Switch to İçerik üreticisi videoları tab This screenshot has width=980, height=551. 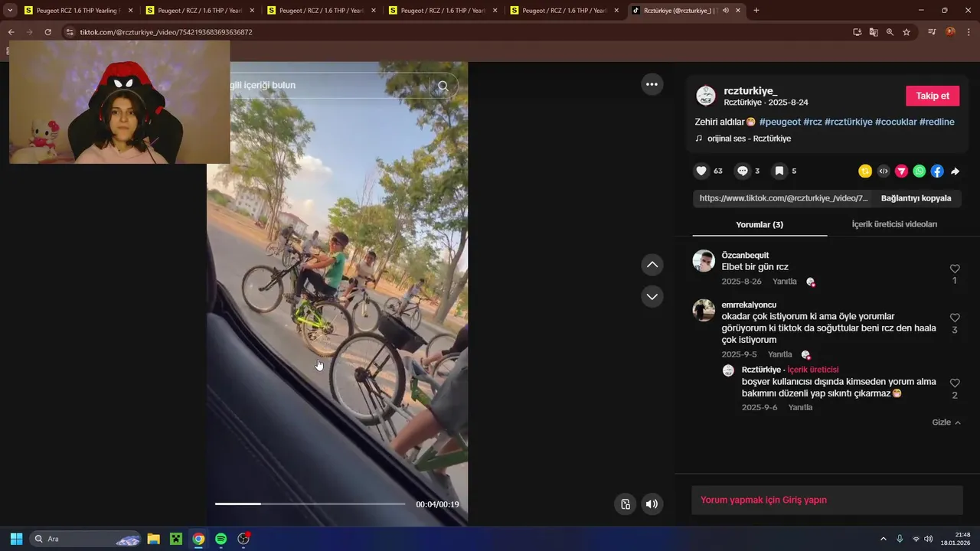(894, 224)
